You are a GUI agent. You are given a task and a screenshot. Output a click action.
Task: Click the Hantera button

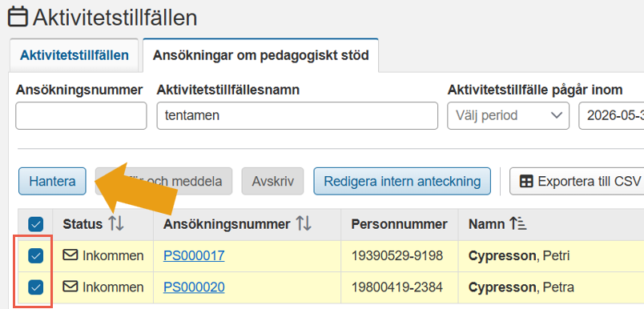pyautogui.click(x=52, y=181)
